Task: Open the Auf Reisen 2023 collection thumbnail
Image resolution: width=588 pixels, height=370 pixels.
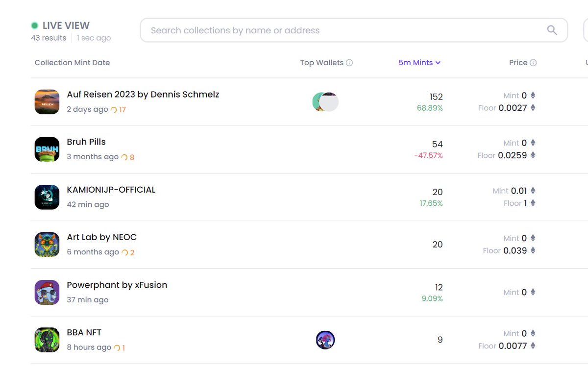Action: coord(47,102)
